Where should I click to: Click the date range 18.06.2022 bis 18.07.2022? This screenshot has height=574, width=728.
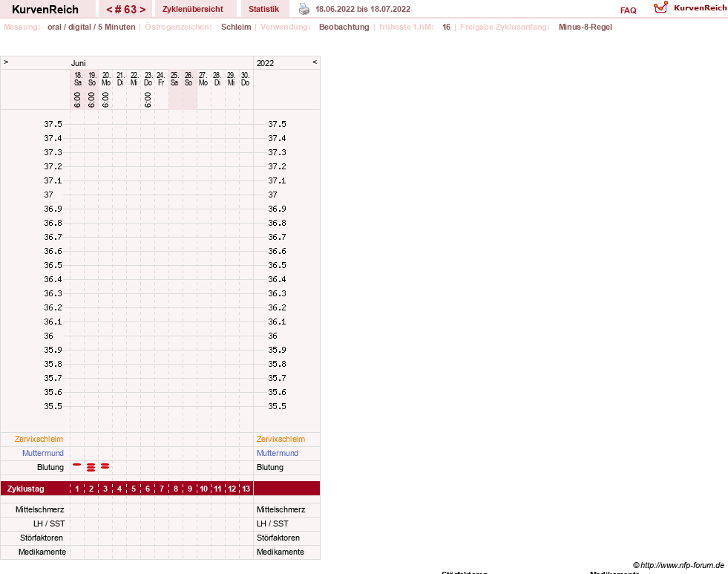pyautogui.click(x=363, y=9)
